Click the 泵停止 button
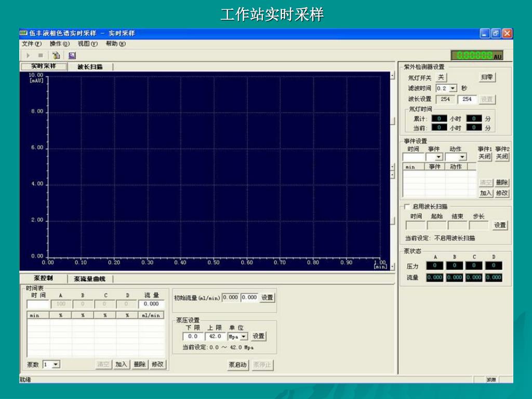 click(262, 365)
